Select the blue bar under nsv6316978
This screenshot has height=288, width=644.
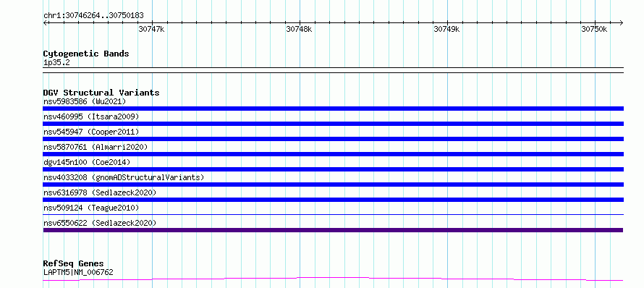pos(333,200)
